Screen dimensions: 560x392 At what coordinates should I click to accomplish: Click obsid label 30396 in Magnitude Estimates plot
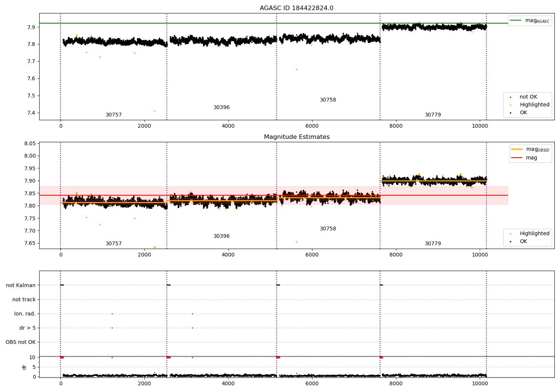point(221,236)
